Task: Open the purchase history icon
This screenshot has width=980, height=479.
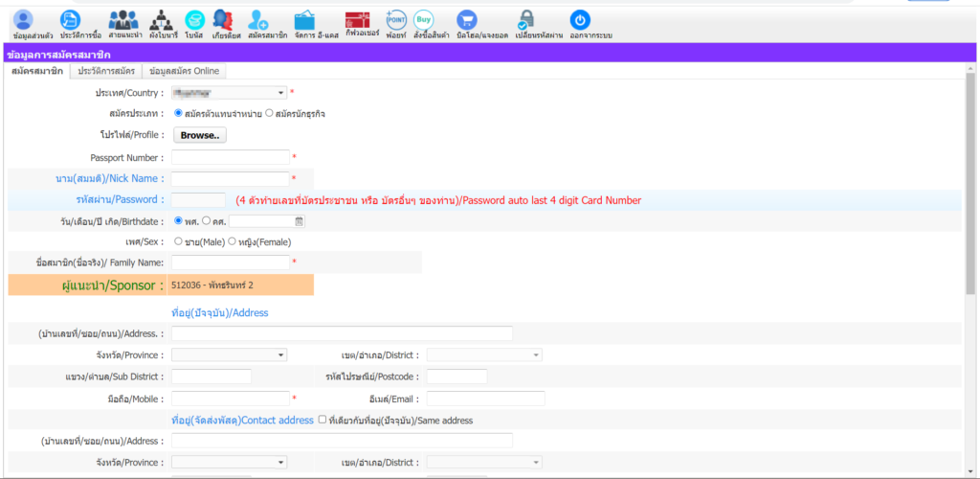Action: pyautogui.click(x=72, y=19)
